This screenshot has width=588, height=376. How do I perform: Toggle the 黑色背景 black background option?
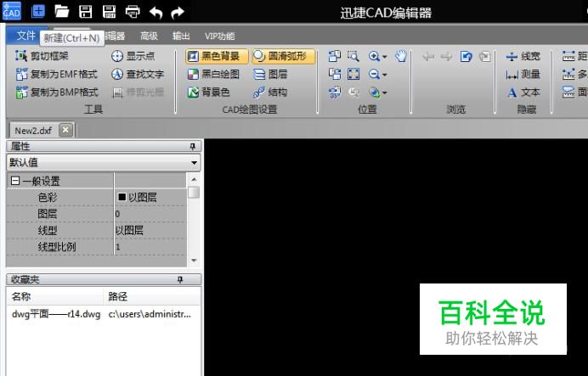217,57
